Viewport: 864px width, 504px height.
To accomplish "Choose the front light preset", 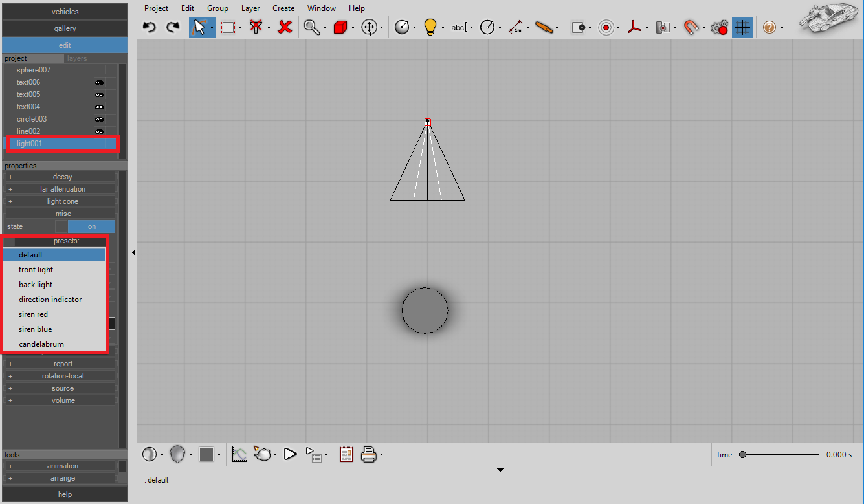I will coord(54,270).
